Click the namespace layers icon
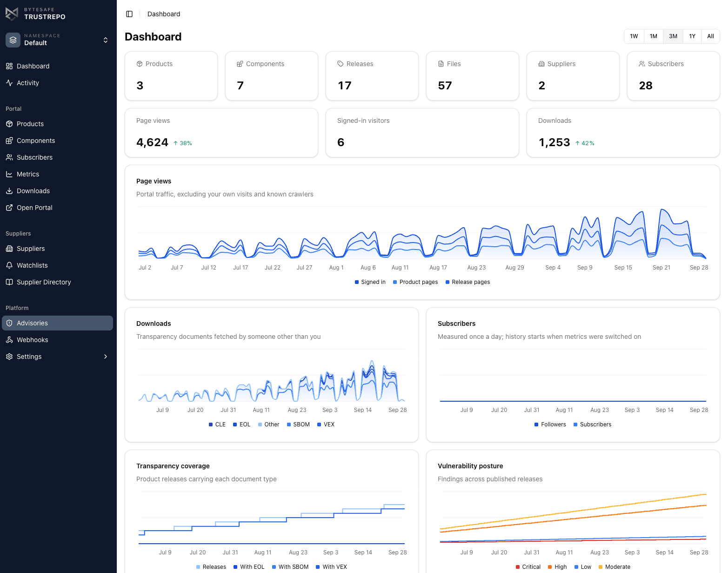 (x=13, y=40)
